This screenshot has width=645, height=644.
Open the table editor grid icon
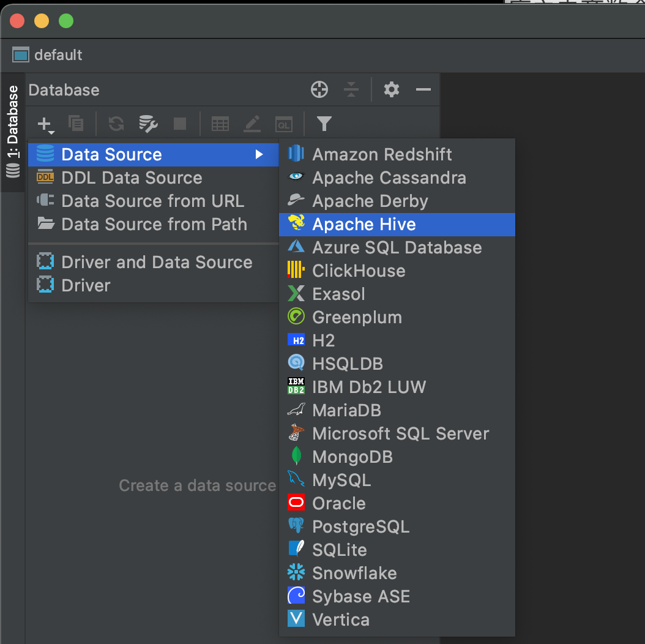(220, 124)
